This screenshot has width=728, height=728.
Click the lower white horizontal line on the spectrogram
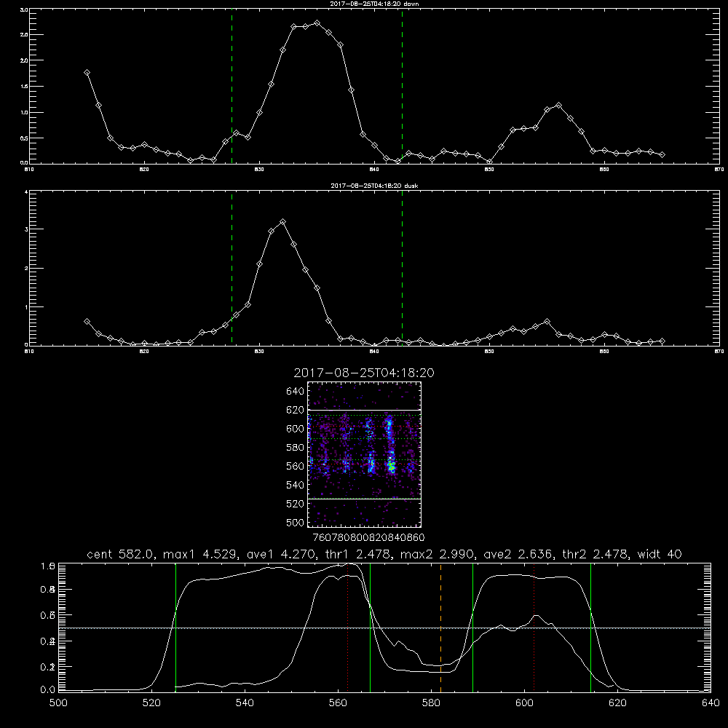(365, 499)
